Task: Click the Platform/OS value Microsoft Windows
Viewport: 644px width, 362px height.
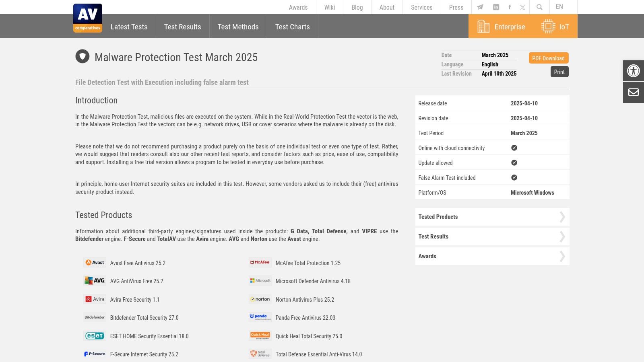Action: pyautogui.click(x=532, y=193)
